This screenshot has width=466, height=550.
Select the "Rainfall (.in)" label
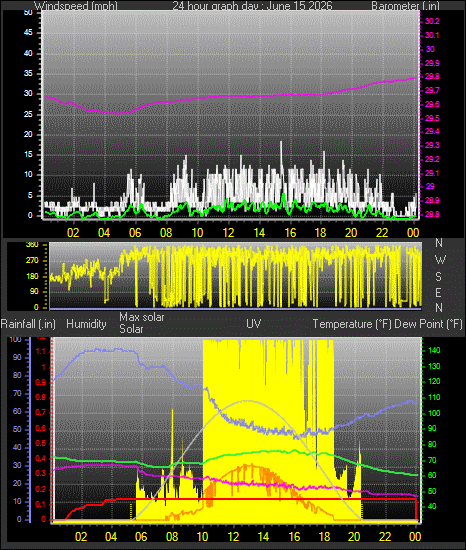(28, 323)
